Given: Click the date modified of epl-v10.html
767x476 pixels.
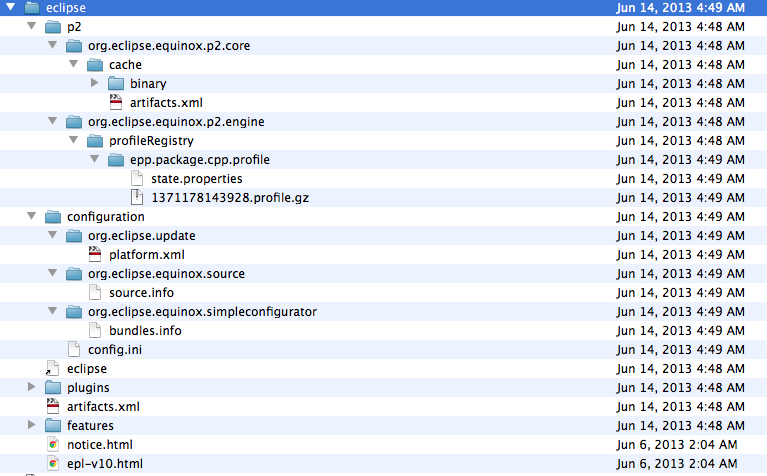Looking at the screenshot, I should (x=677, y=464).
